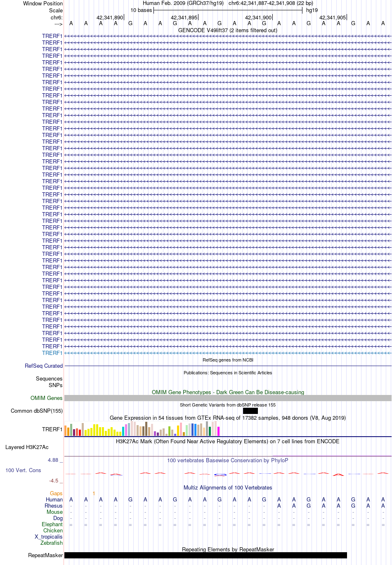The height and width of the screenshot is (565, 392).
Task: Open the Common dbSNP(155) track label
Action: (x=37, y=411)
